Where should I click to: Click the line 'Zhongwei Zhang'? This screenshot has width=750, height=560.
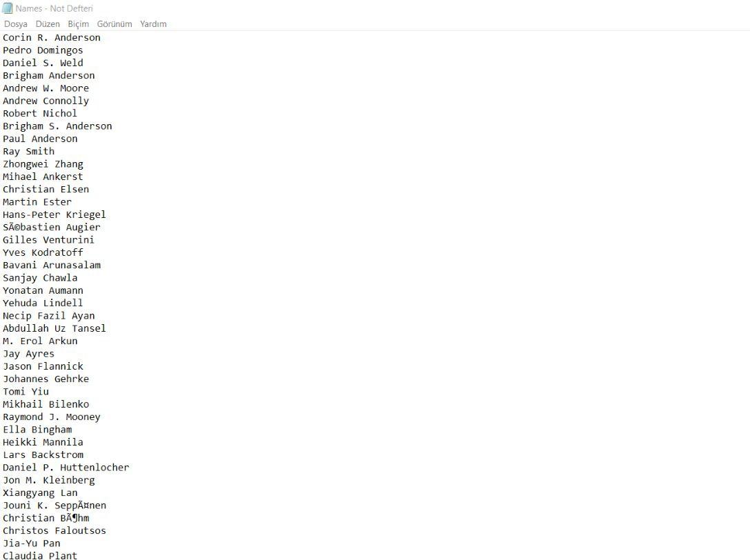tap(43, 164)
